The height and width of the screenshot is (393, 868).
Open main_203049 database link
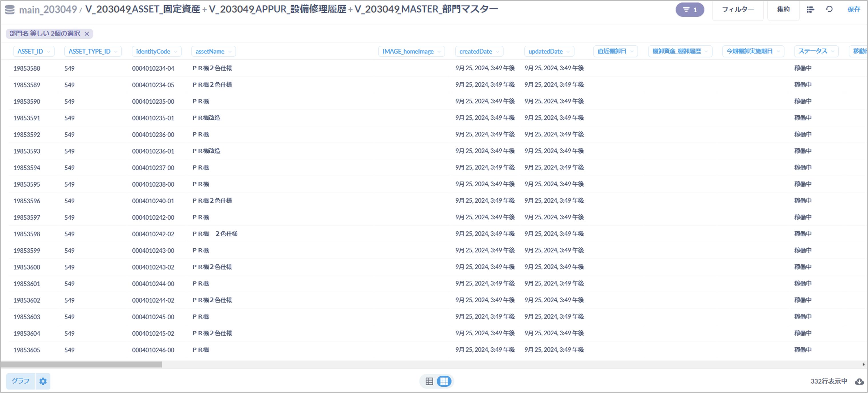tap(48, 10)
